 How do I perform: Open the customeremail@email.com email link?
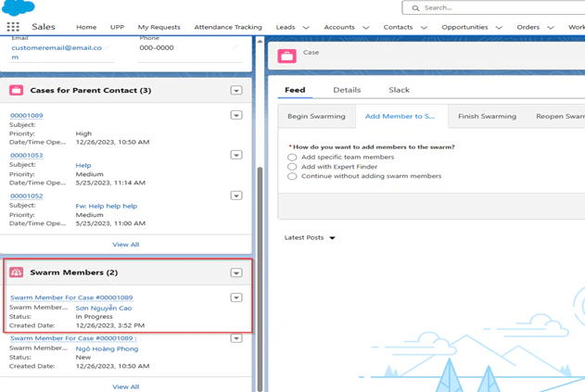coord(57,52)
